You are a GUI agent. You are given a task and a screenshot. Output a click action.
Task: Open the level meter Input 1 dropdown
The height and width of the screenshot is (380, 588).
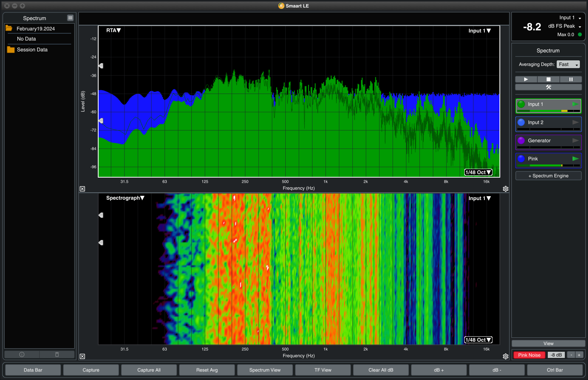tap(570, 18)
